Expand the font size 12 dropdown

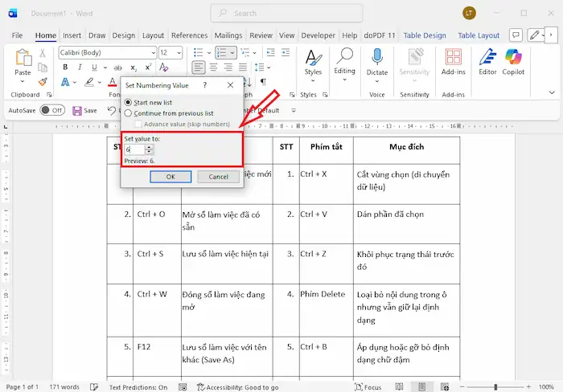(x=179, y=52)
